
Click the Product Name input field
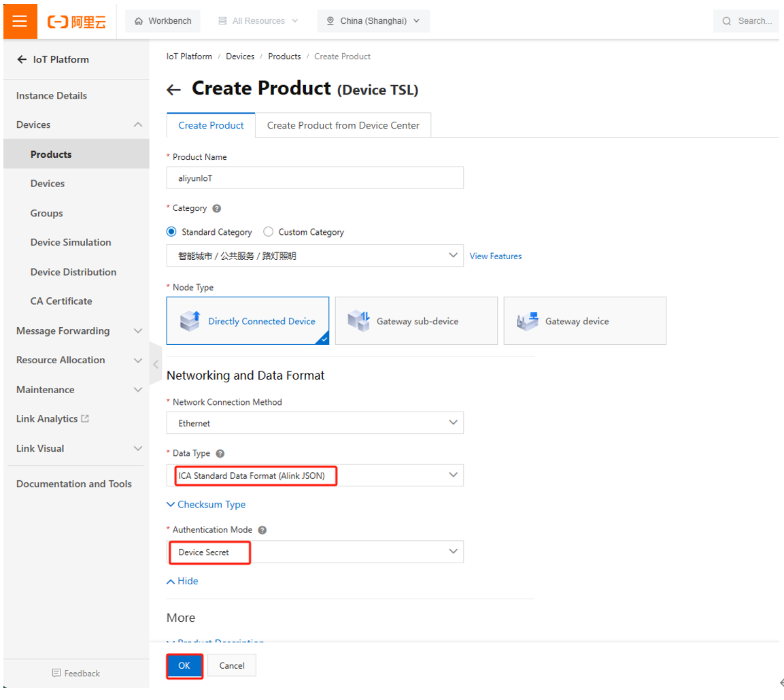pyautogui.click(x=315, y=178)
